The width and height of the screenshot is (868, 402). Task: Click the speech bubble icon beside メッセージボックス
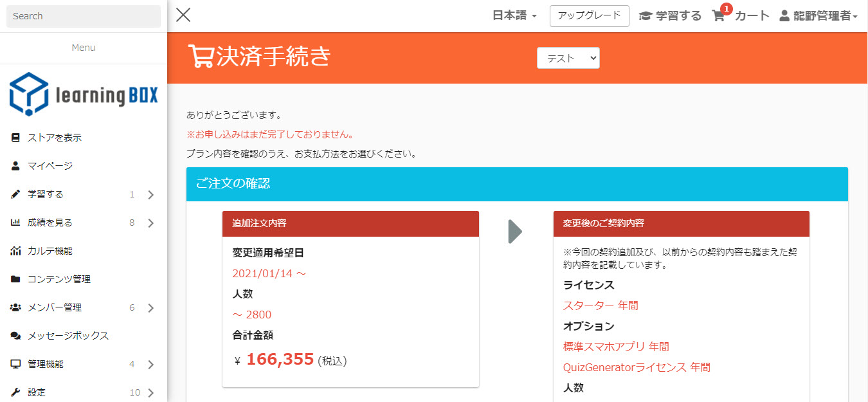pos(15,336)
